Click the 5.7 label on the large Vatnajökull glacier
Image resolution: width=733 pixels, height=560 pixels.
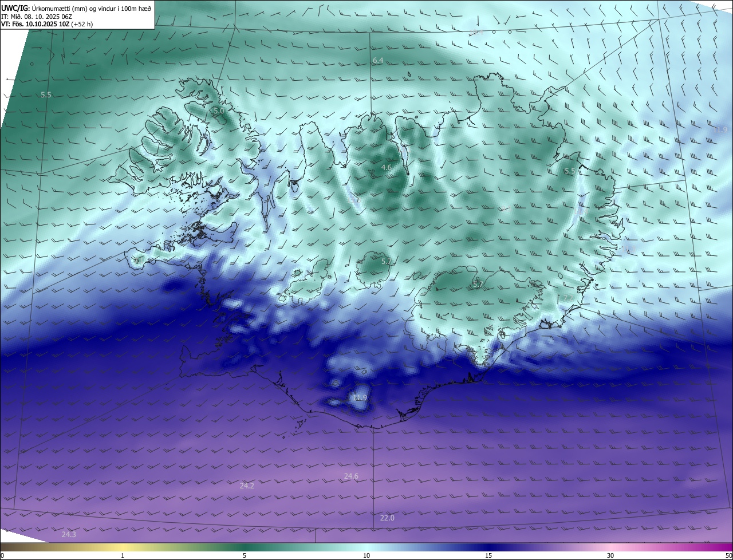(x=478, y=284)
